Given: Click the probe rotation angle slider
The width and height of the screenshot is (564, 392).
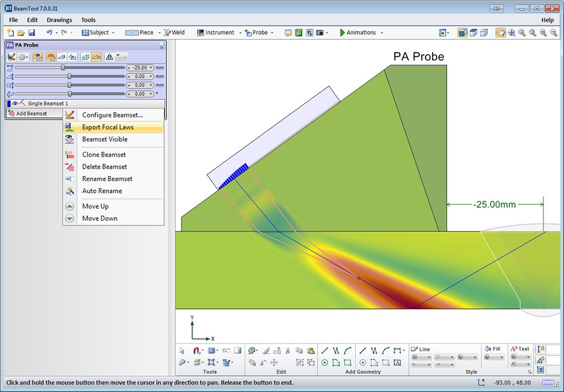Looking at the screenshot, I should [x=70, y=94].
